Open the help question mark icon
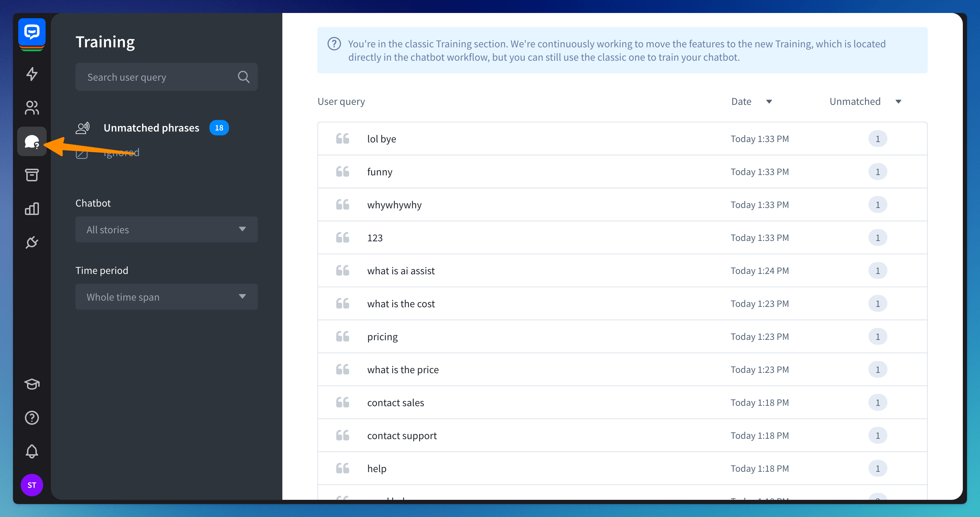The height and width of the screenshot is (517, 980). (x=32, y=418)
